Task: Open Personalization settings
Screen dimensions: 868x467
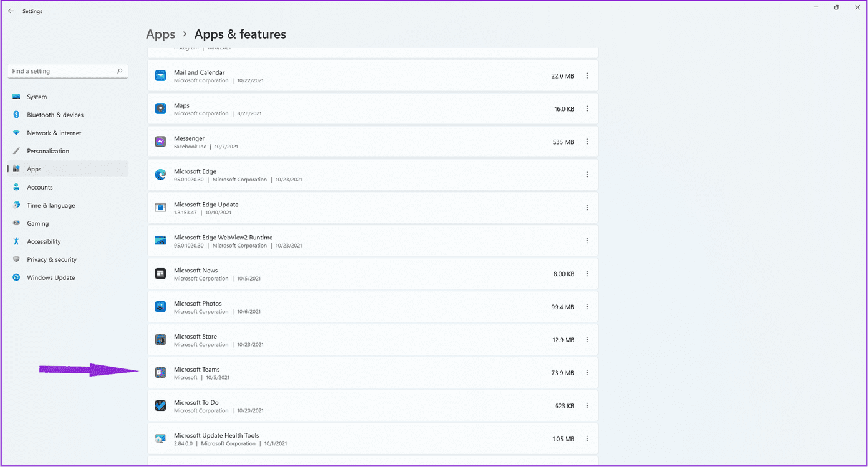Action: [x=67, y=151]
